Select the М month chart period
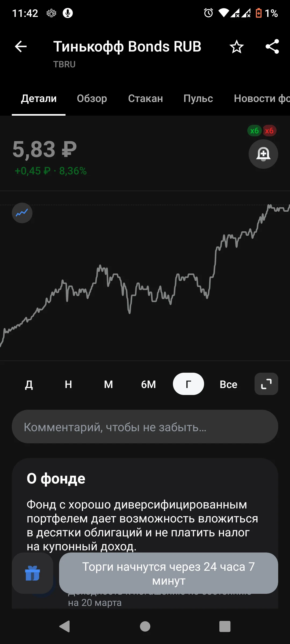The image size is (290, 644). (108, 384)
